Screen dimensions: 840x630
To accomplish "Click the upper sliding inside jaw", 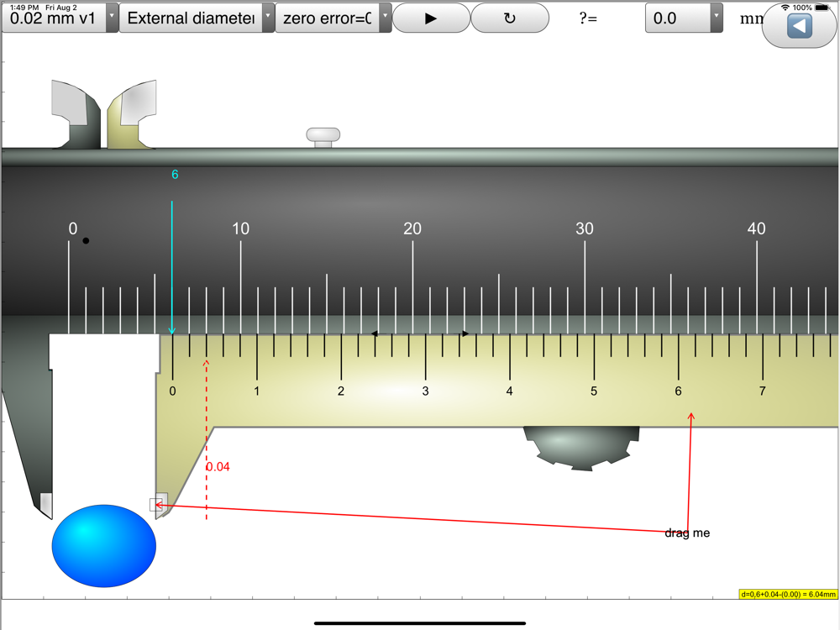I will 133,114.
